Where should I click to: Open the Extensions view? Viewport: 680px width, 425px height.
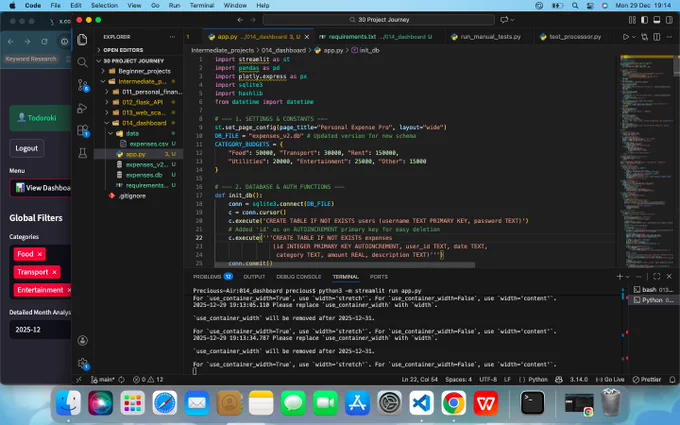click(82, 130)
